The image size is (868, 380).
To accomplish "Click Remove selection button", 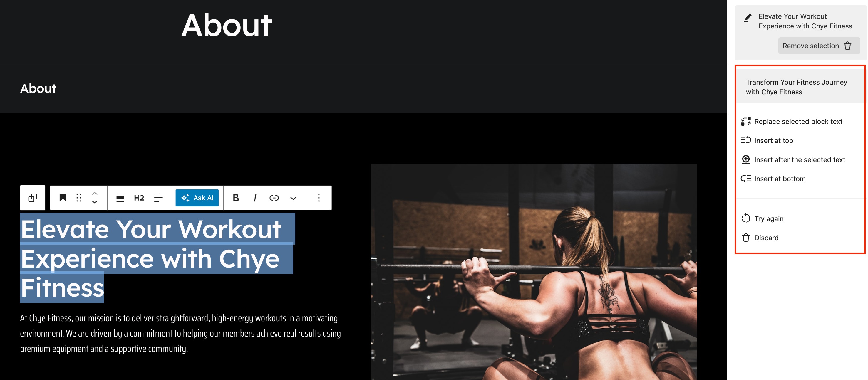I will tap(819, 46).
